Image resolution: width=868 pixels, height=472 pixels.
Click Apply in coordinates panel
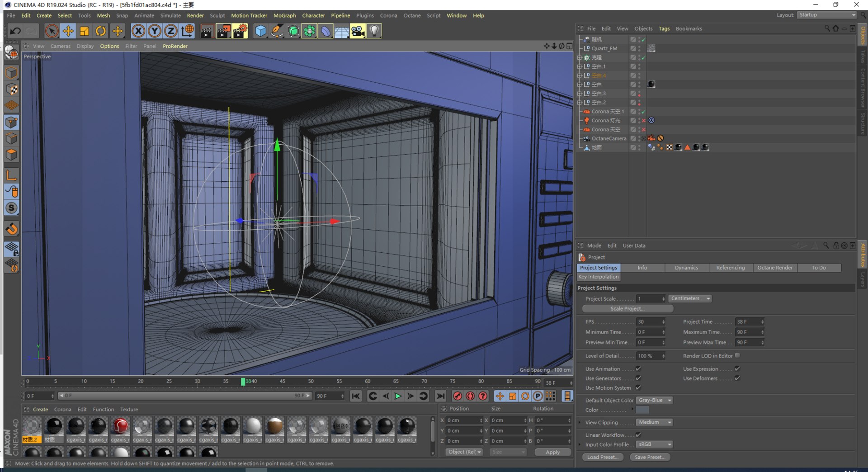[552, 452]
